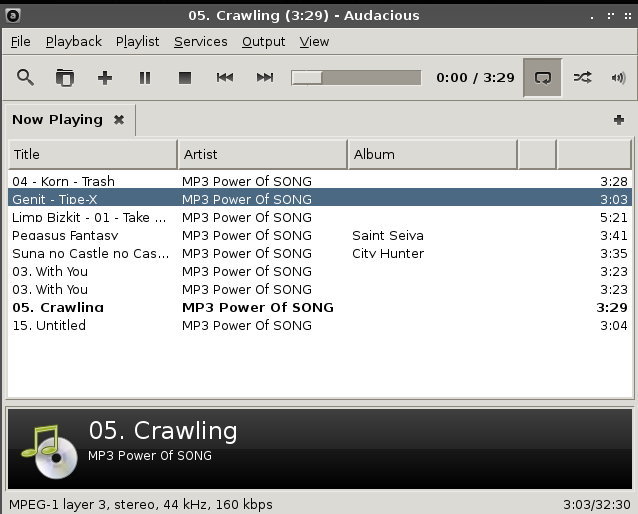Open the Playback menu

pyautogui.click(x=74, y=42)
